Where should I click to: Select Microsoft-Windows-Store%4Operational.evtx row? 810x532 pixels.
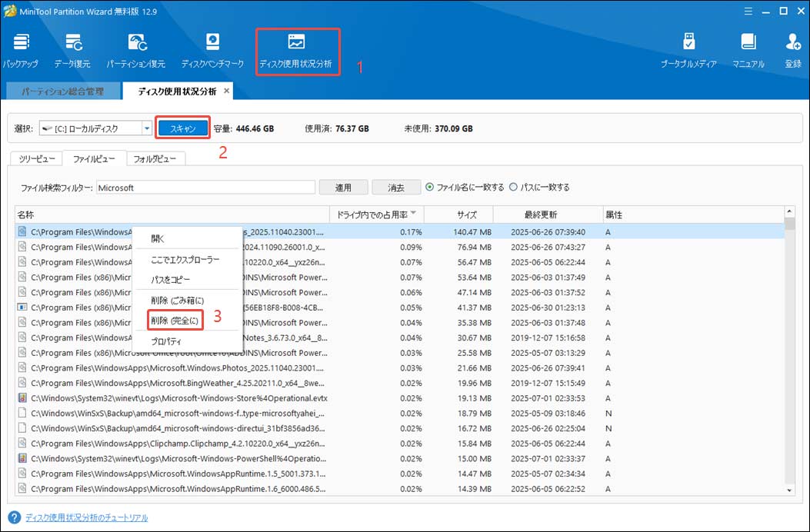click(399, 398)
